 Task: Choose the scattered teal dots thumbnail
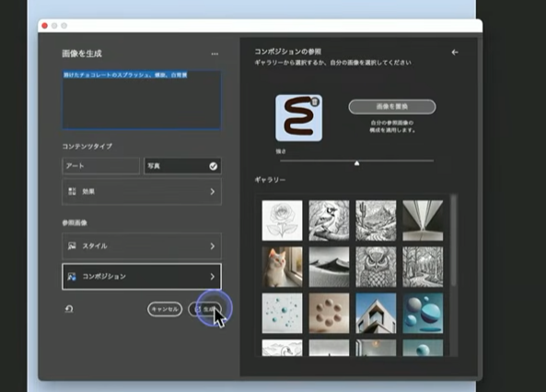(282, 313)
